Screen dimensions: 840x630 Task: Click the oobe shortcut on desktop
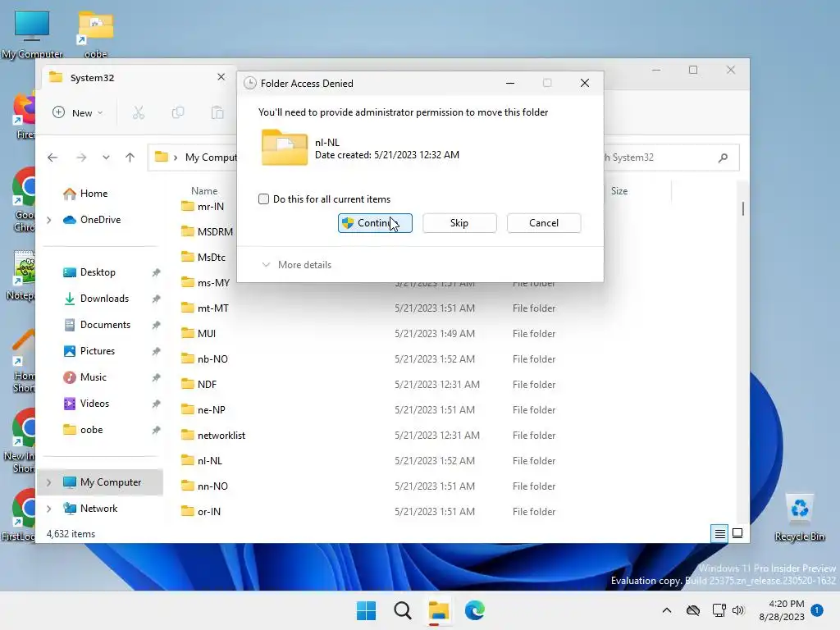coord(96,34)
